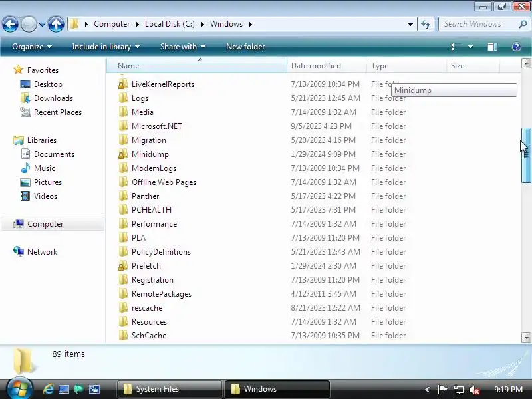Screen dimensions: 532x399
Task: Toggle the preview pane icon
Action: click(492, 47)
